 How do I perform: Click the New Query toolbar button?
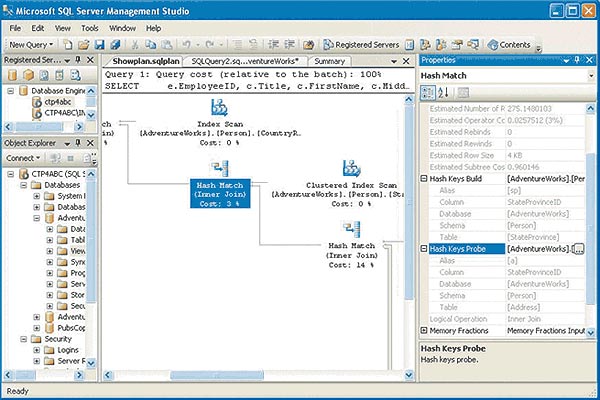(30, 45)
